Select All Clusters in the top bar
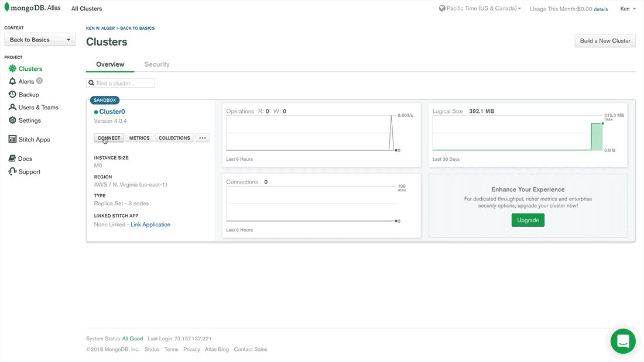The height and width of the screenshot is (362, 644). 87,9
